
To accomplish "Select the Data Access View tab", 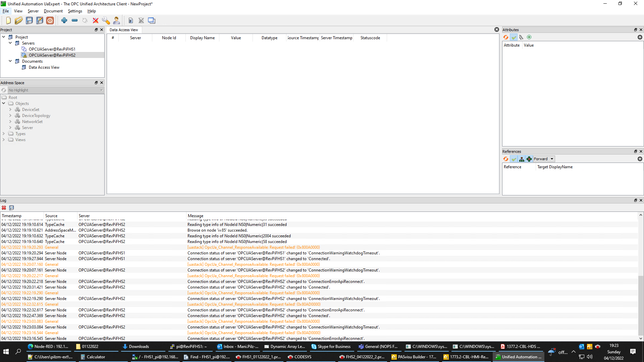I will [x=124, y=30].
